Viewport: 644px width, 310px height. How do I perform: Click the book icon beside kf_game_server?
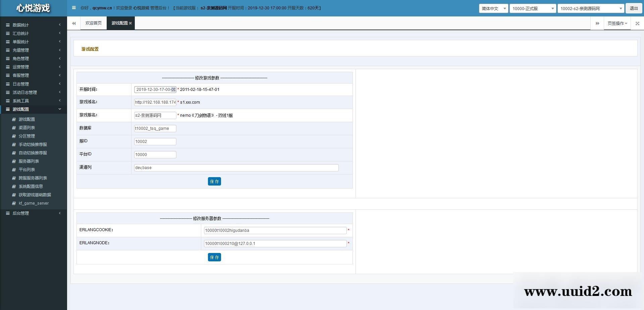tap(14, 203)
